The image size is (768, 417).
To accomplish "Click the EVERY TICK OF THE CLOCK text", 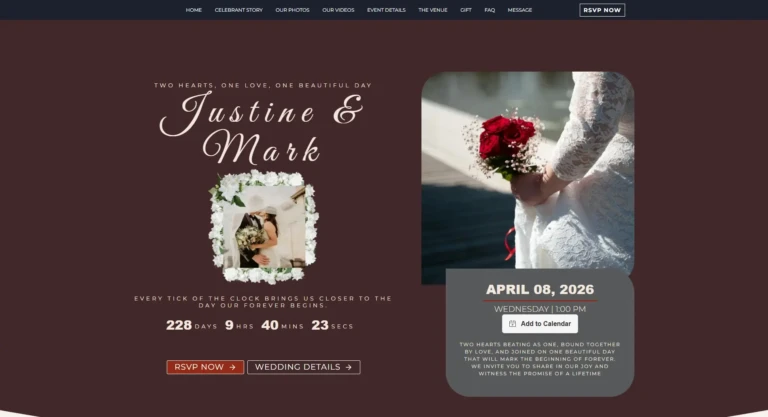I will pyautogui.click(x=263, y=302).
